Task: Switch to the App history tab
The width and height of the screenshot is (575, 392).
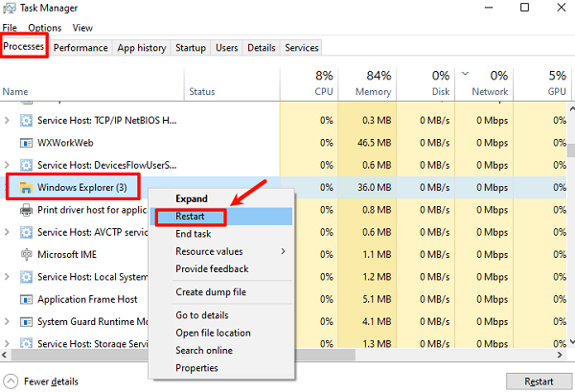Action: 142,48
